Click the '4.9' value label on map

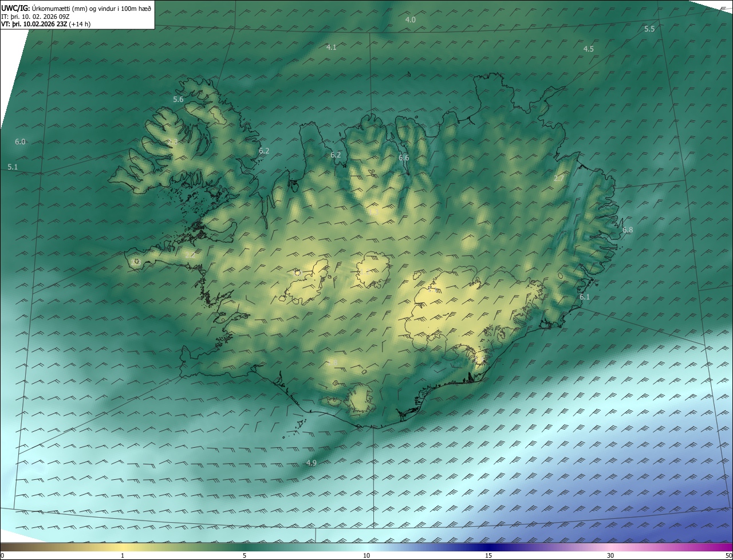click(x=312, y=463)
